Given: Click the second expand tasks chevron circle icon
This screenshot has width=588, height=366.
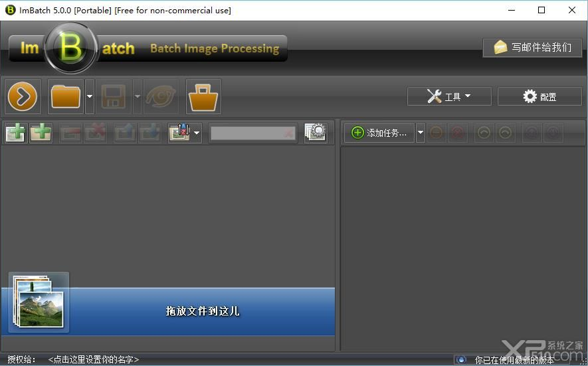Looking at the screenshot, I should coord(506,133).
